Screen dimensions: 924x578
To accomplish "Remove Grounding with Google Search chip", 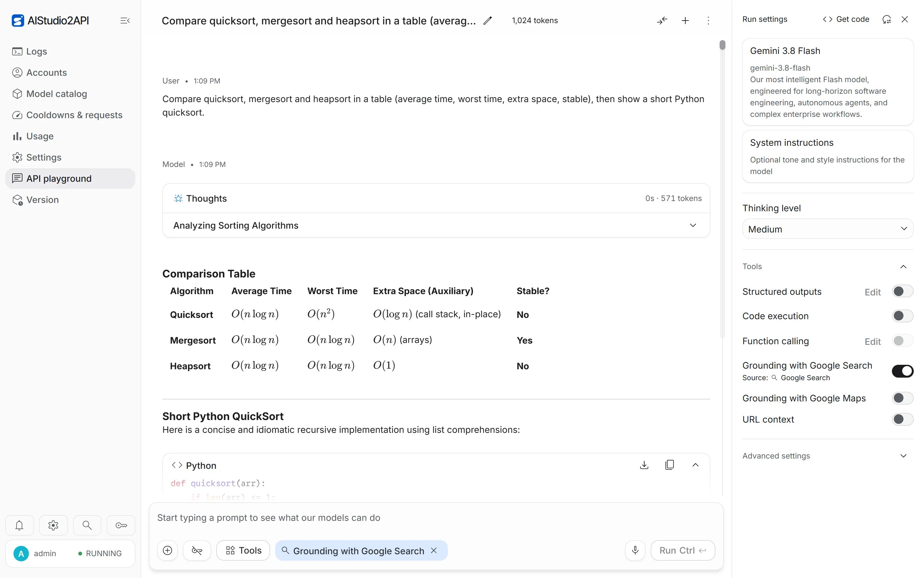I will [434, 550].
